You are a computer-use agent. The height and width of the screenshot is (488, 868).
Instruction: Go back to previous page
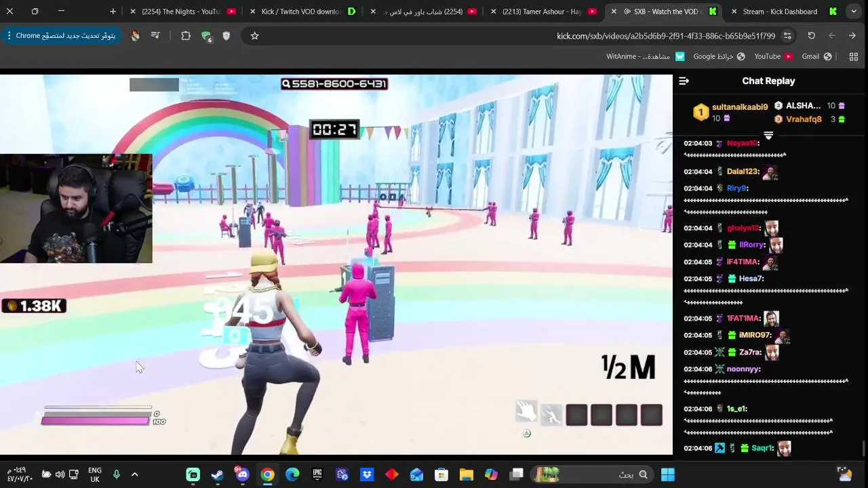click(x=852, y=36)
